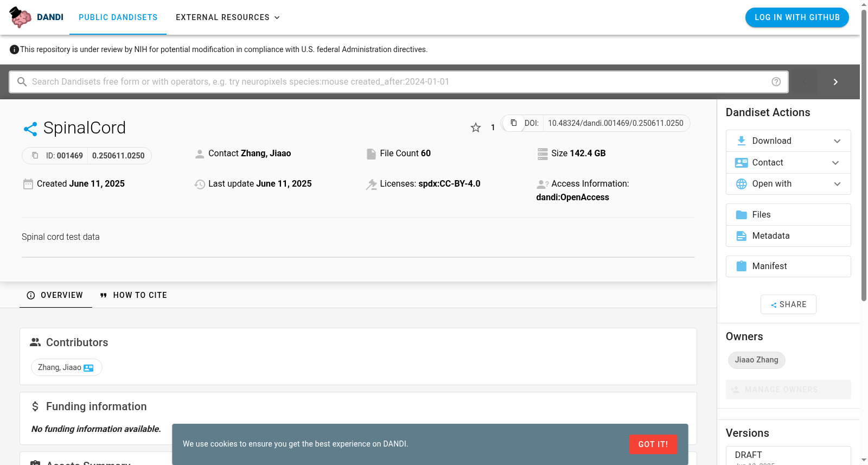The width and height of the screenshot is (868, 465).
Task: Open the Manifest
Action: tap(788, 266)
